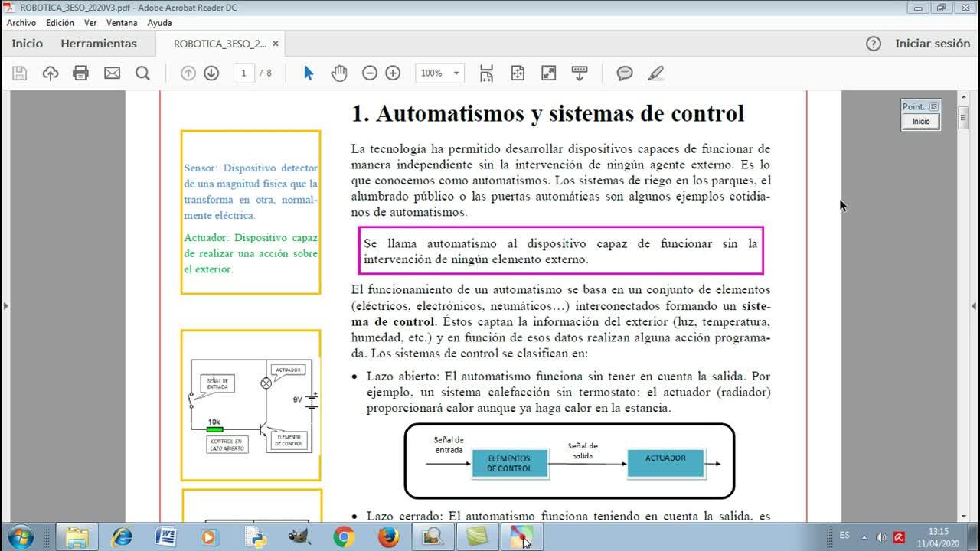Click the scrollbar up arrow
The height and width of the screenshot is (551, 980).
pyautogui.click(x=964, y=96)
